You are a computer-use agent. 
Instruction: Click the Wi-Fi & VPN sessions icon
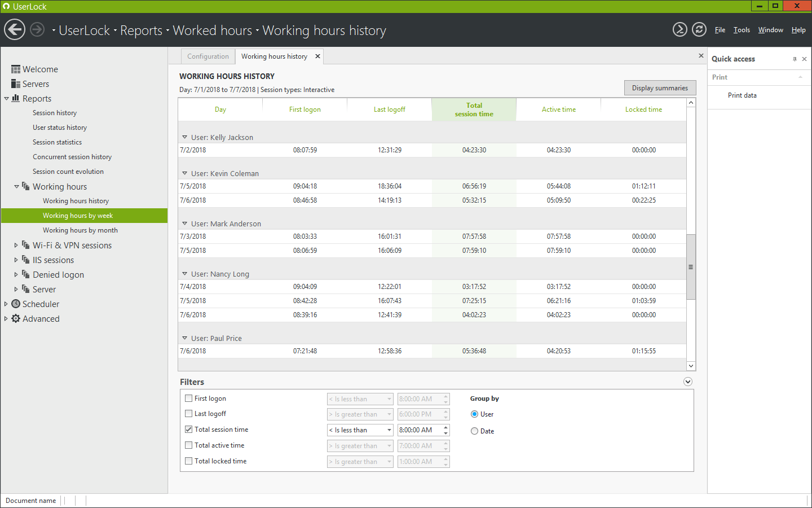[26, 245]
